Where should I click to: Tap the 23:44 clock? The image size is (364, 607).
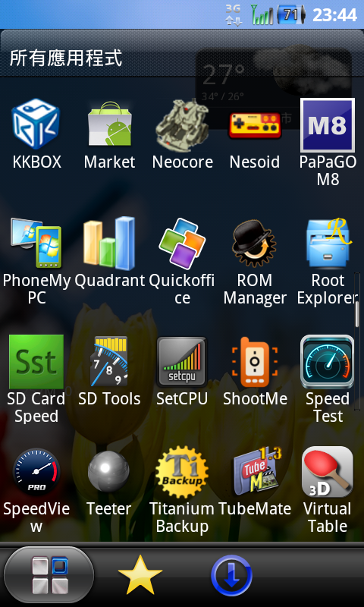334,14
